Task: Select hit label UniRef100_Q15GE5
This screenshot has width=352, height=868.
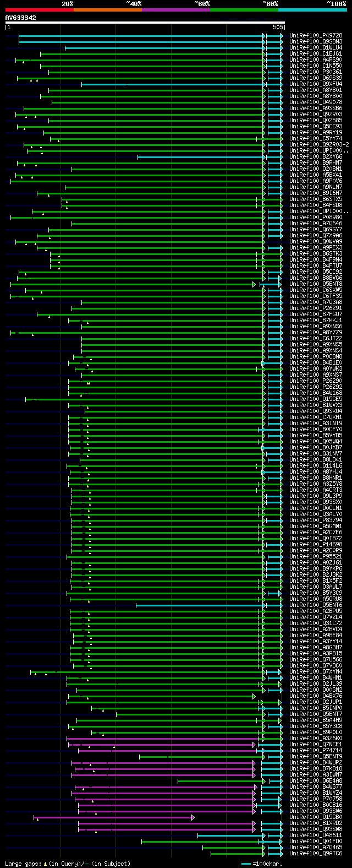Action: tap(316, 399)
